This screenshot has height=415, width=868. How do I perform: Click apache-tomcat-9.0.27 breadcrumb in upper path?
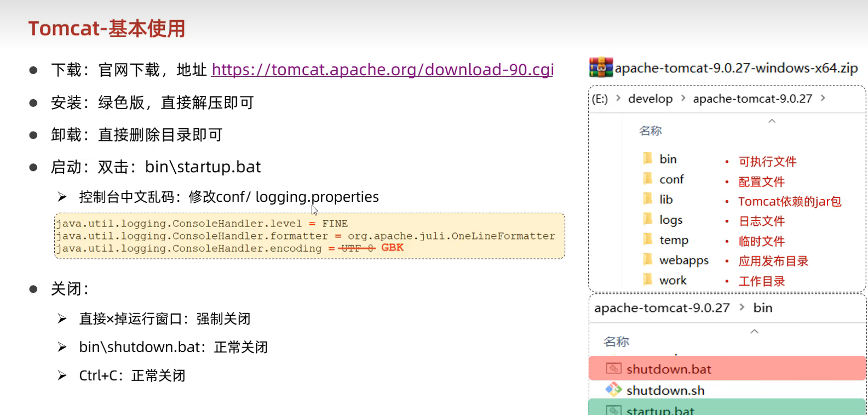tap(752, 99)
